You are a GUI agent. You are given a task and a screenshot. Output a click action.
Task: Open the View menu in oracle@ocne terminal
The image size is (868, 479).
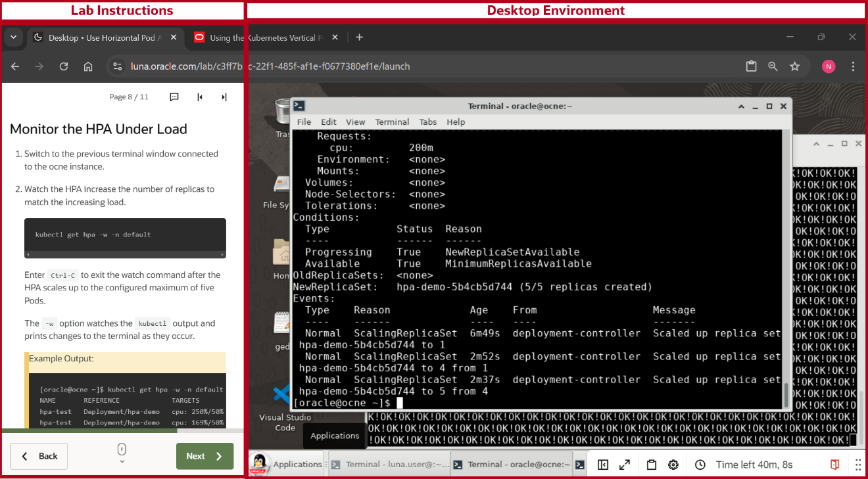coord(355,122)
